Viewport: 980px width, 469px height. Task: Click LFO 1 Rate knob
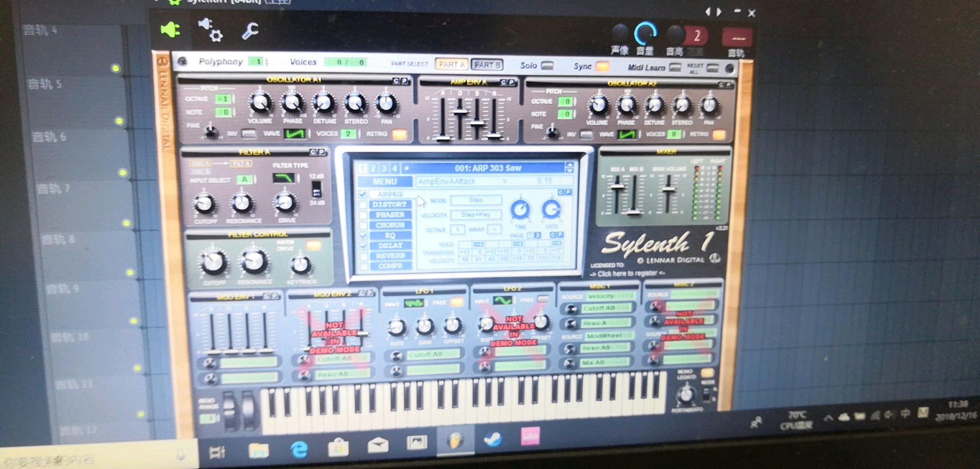pos(396,327)
